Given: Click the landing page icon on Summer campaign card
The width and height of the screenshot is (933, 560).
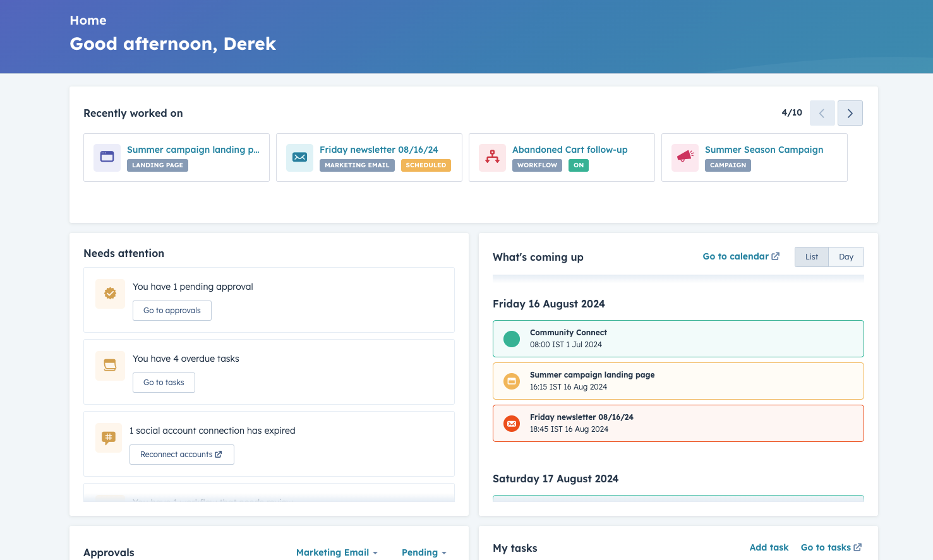Looking at the screenshot, I should (107, 157).
